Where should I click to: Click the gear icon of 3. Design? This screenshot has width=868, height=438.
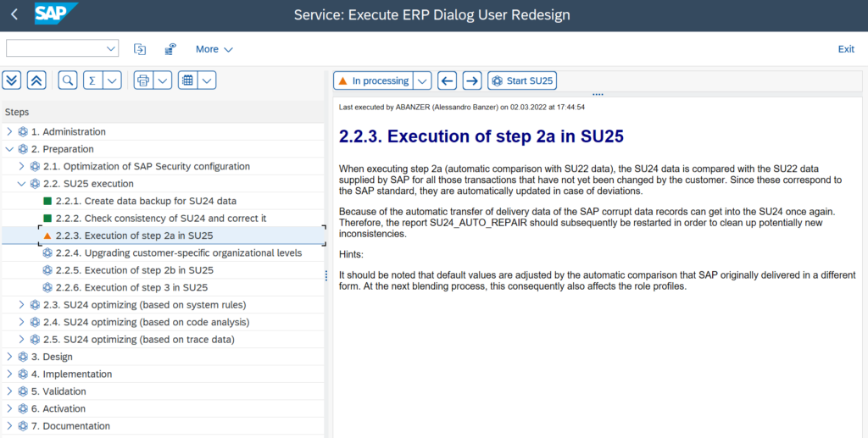[x=23, y=357]
